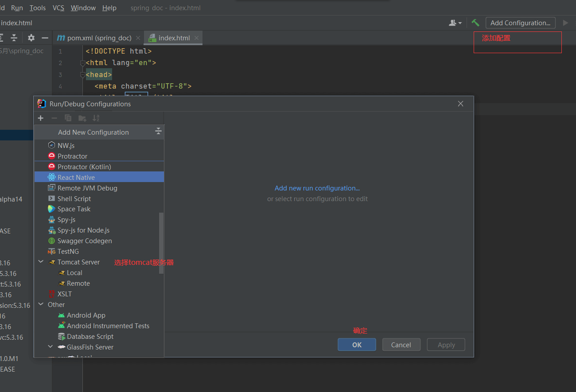Click the user account icon in toolbar
This screenshot has width=576, height=392.
pos(453,23)
